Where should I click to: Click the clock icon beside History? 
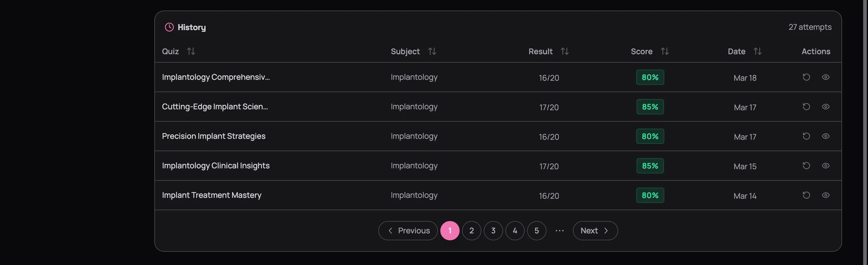coord(169,27)
